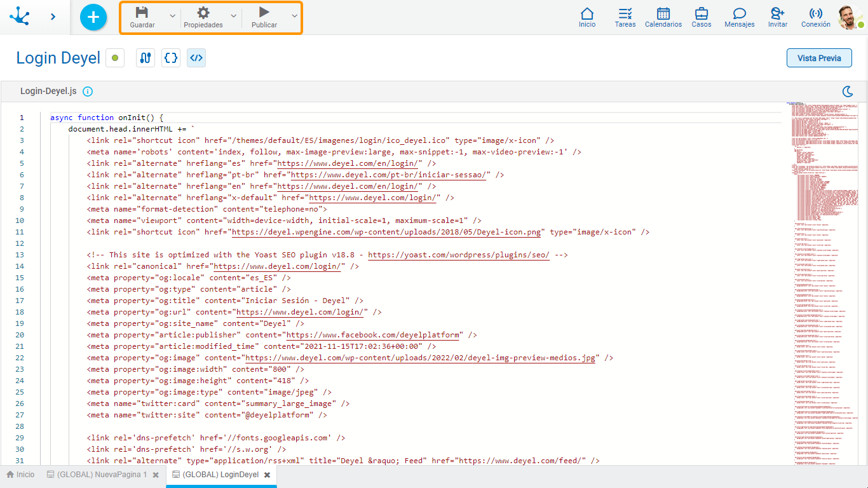The height and width of the screenshot is (488, 868).
Task: Switch to curly braces view
Action: (171, 58)
